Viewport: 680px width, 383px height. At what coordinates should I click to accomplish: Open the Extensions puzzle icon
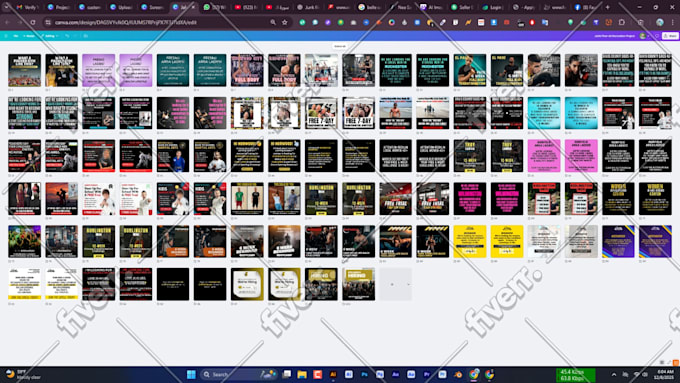click(622, 22)
